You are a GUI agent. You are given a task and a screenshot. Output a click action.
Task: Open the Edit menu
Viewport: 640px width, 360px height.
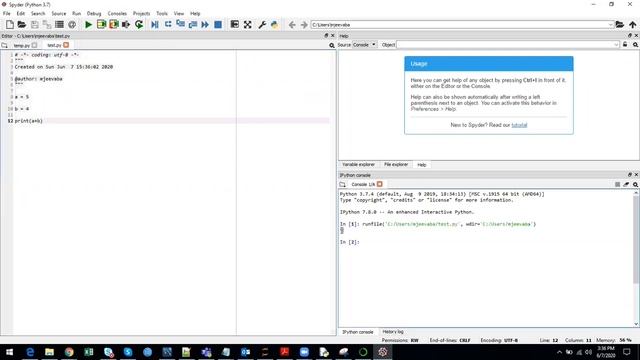20,13
